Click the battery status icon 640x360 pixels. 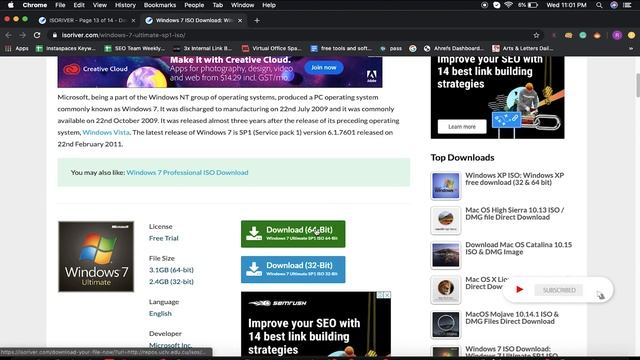[x=533, y=5]
